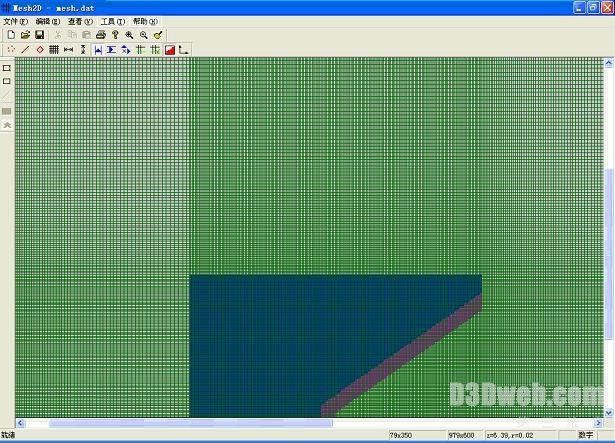
Task: Open the 编辑(E) menu
Action: click(x=48, y=21)
